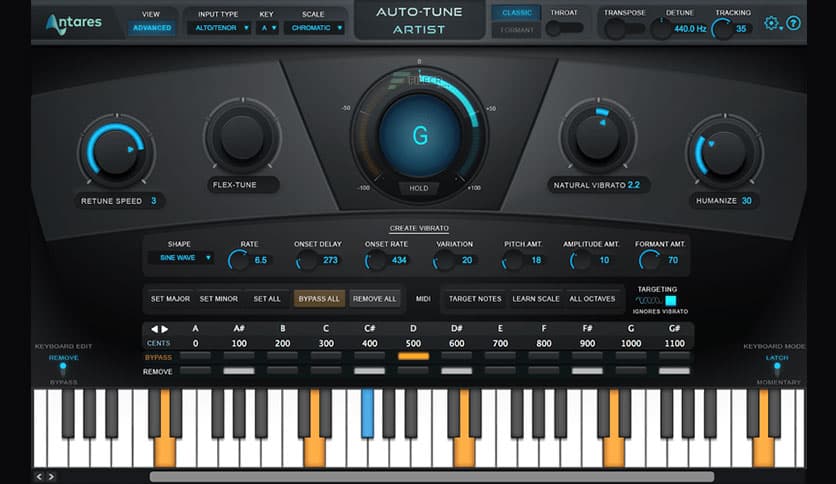This screenshot has height=484, width=836.
Task: Click the Onset Delay knob
Action: 307,260
